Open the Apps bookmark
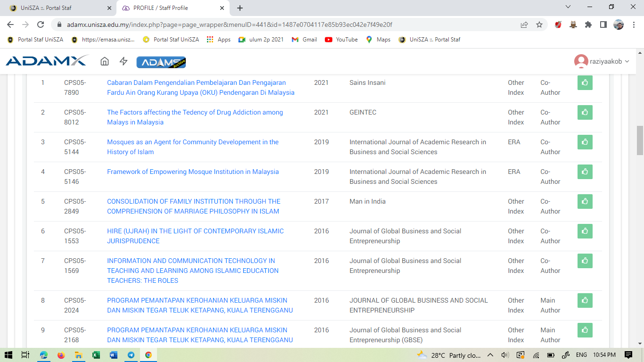This screenshot has height=362, width=644. pyautogui.click(x=219, y=40)
